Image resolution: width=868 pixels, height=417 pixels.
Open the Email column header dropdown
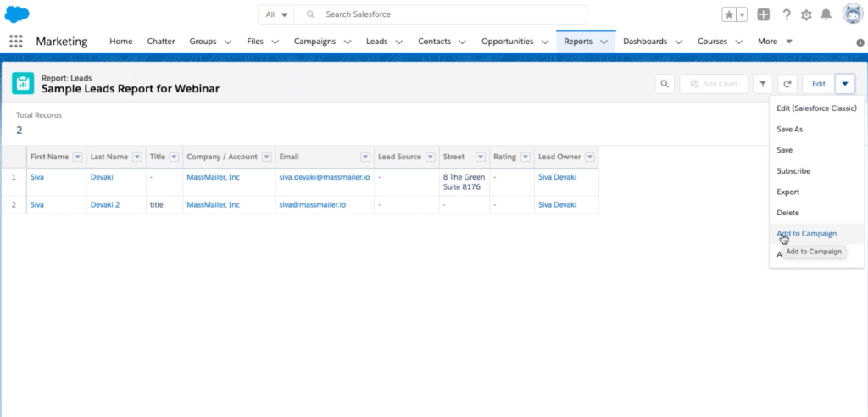pos(365,157)
